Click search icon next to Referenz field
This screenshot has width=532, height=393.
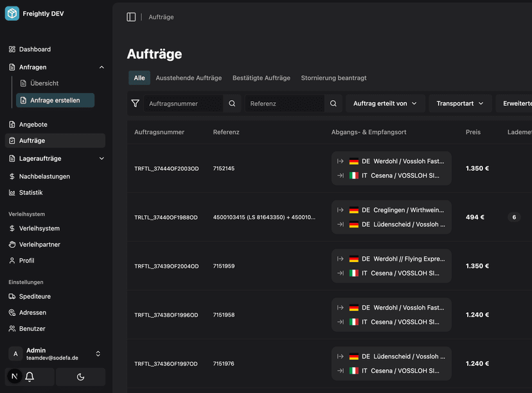[x=333, y=103]
